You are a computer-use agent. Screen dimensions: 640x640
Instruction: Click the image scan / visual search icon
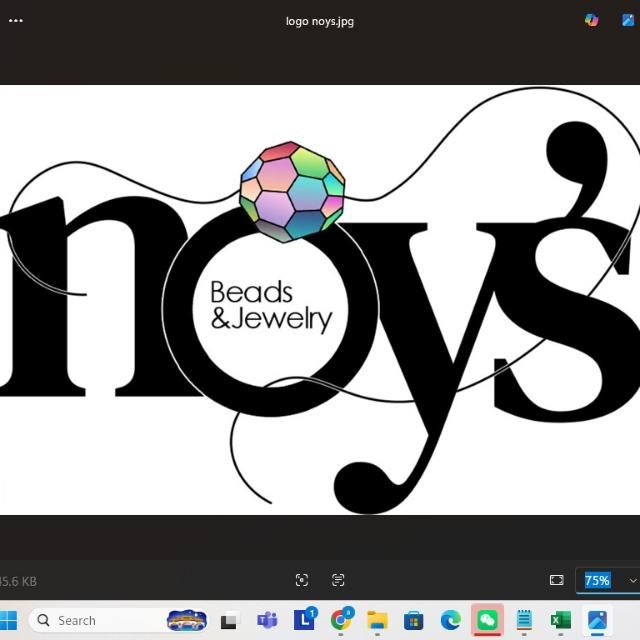coord(302,580)
